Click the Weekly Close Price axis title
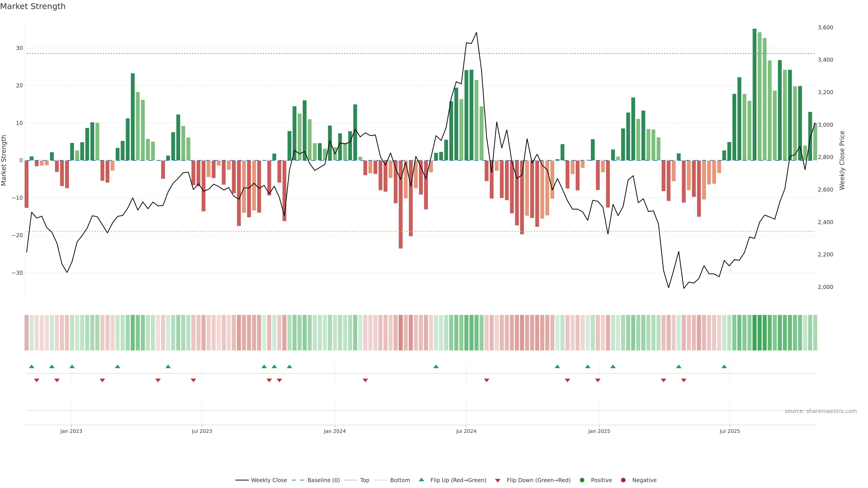The width and height of the screenshot is (868, 488). point(842,160)
